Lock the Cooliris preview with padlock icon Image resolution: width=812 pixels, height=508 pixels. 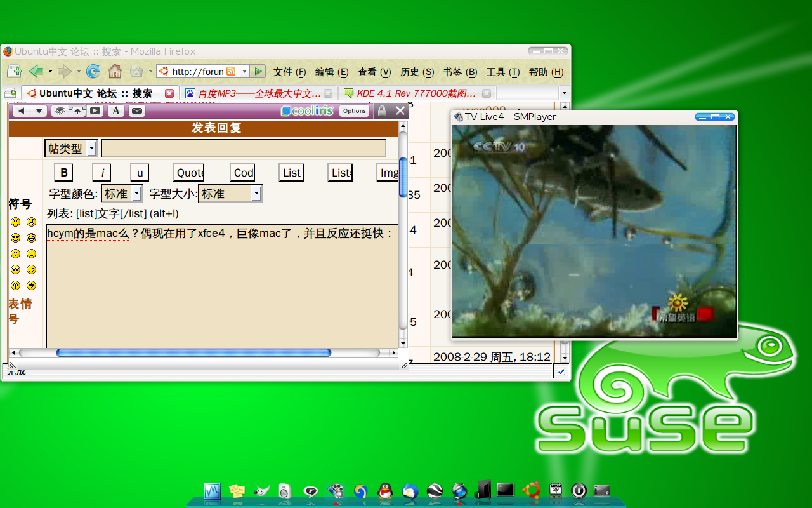coord(381,111)
